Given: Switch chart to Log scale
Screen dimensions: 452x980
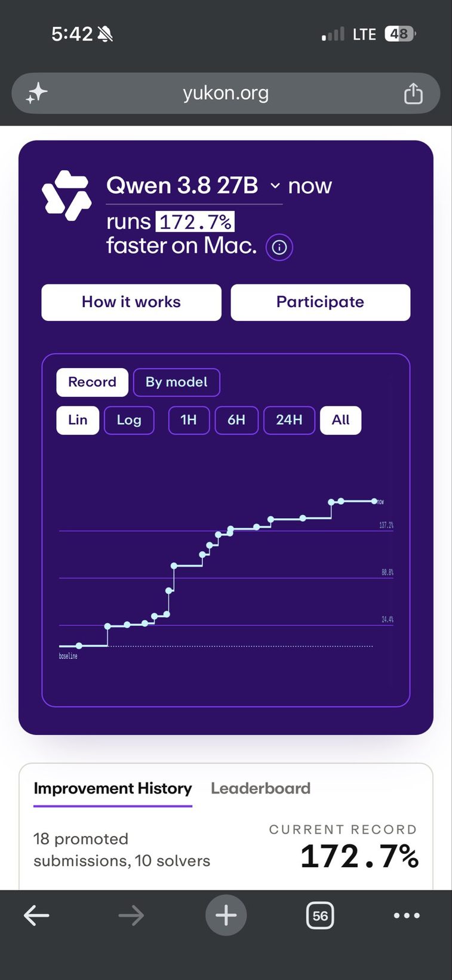Looking at the screenshot, I should (129, 420).
